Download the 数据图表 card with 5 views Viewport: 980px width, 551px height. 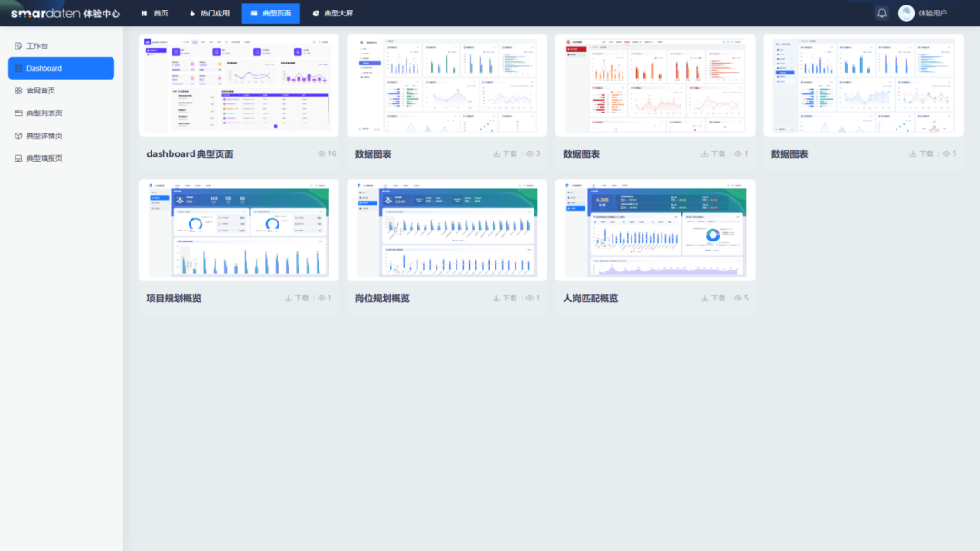pos(921,153)
